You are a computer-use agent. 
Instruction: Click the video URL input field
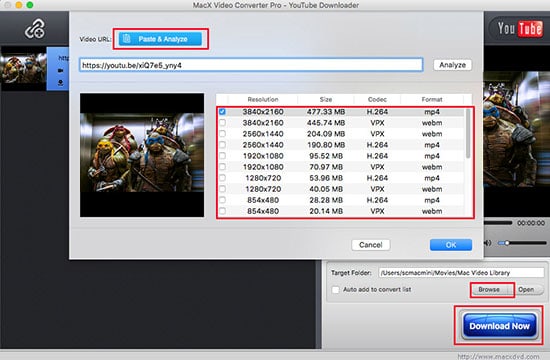coord(251,65)
